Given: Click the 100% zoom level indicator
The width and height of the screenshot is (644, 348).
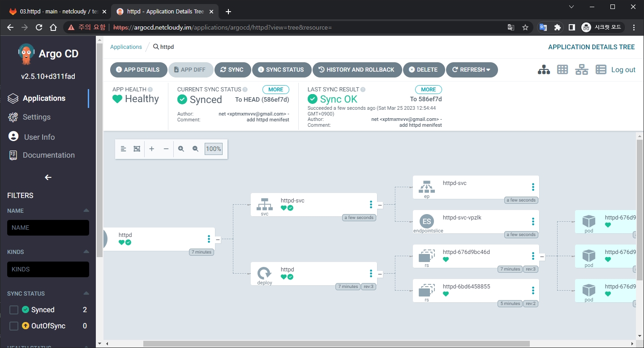Looking at the screenshot, I should tap(213, 149).
